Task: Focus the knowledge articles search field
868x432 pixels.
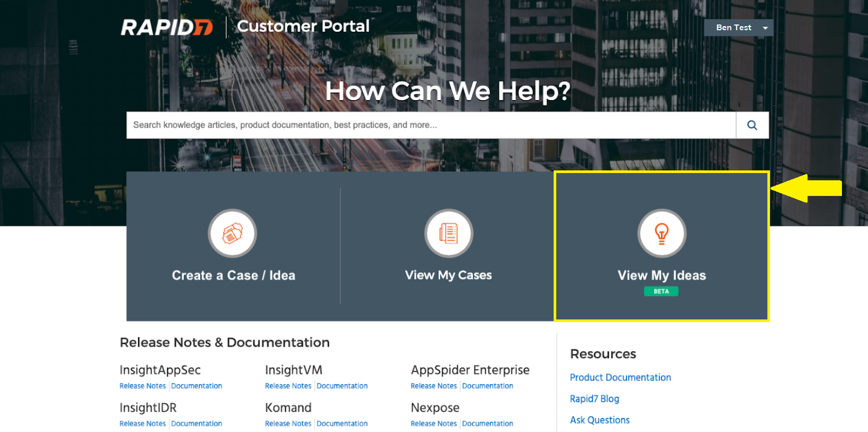Action: pos(431,125)
